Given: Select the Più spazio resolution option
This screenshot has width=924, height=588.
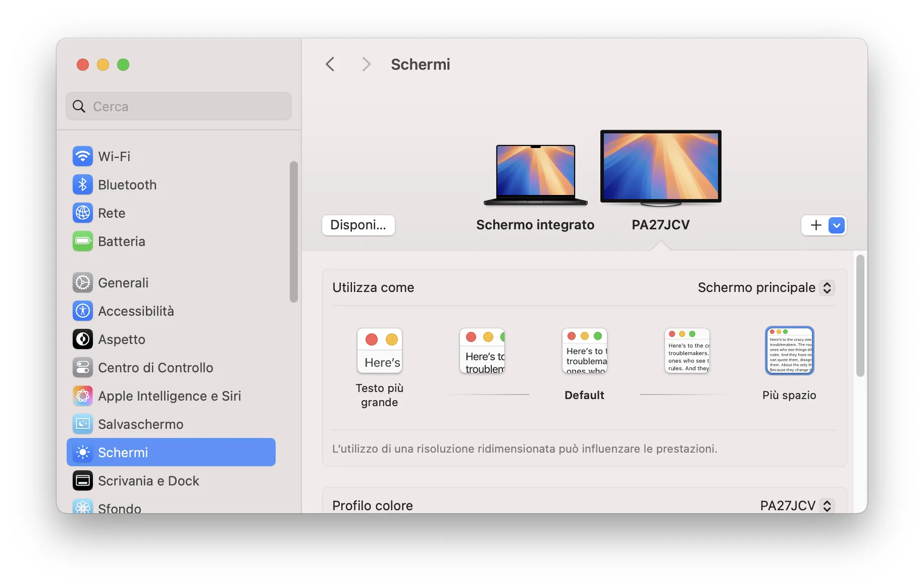Looking at the screenshot, I should 789,351.
